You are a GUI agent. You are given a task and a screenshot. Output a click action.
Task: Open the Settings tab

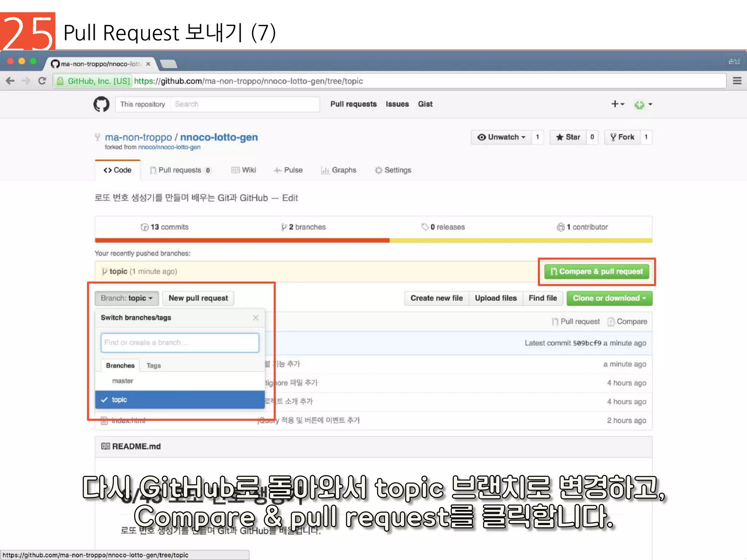[393, 170]
